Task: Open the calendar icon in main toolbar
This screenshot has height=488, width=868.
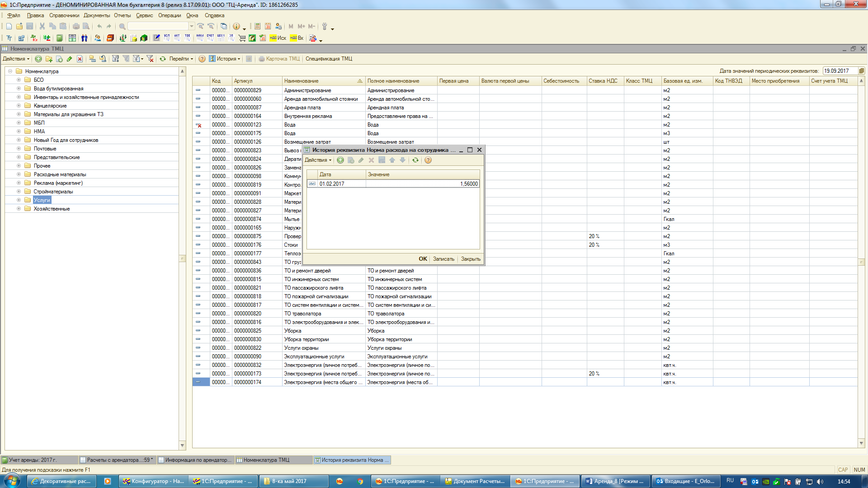Action: pyautogui.click(x=268, y=26)
